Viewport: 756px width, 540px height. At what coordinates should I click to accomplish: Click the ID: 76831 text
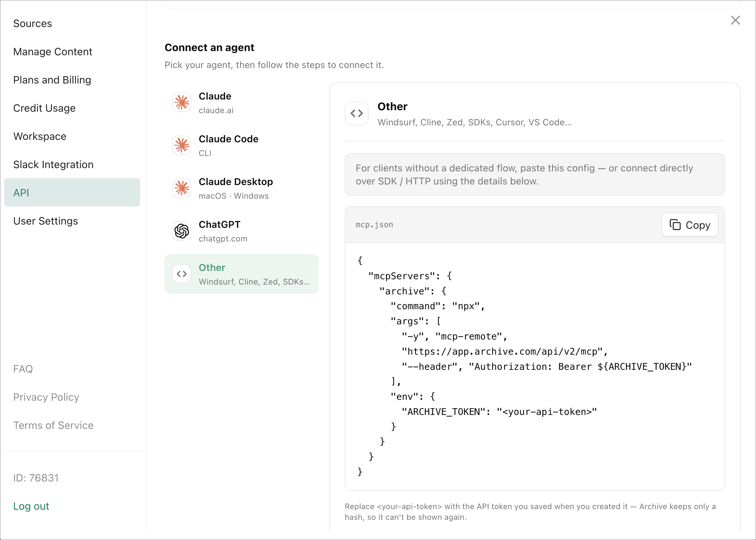coord(36,478)
